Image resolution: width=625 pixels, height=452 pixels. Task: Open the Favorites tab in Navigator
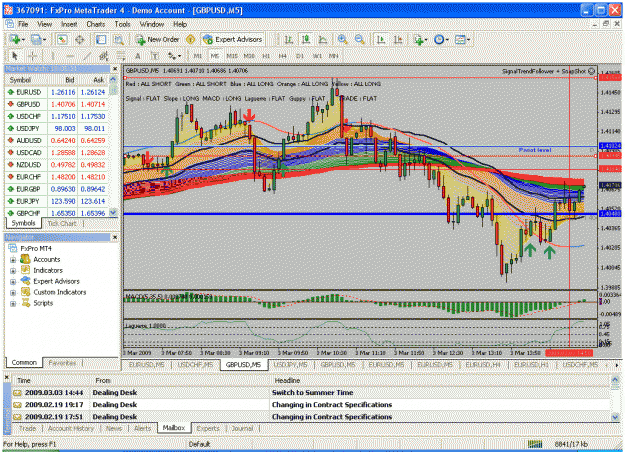[62, 363]
